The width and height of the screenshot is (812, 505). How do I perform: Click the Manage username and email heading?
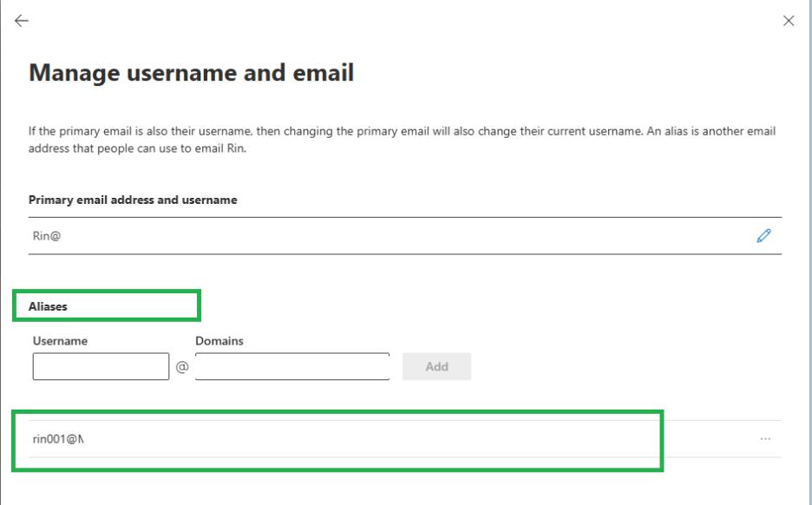pos(191,73)
